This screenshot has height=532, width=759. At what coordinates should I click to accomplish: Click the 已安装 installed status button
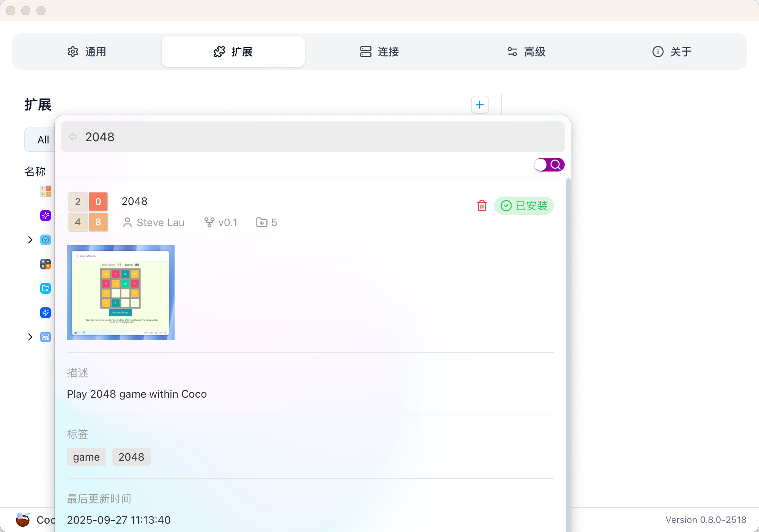tap(524, 206)
